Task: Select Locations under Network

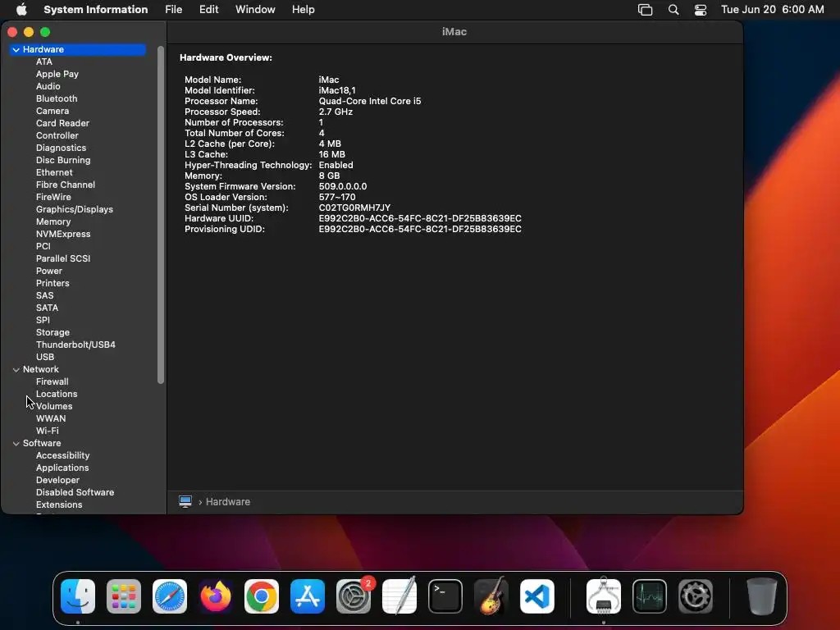Action: click(x=57, y=395)
